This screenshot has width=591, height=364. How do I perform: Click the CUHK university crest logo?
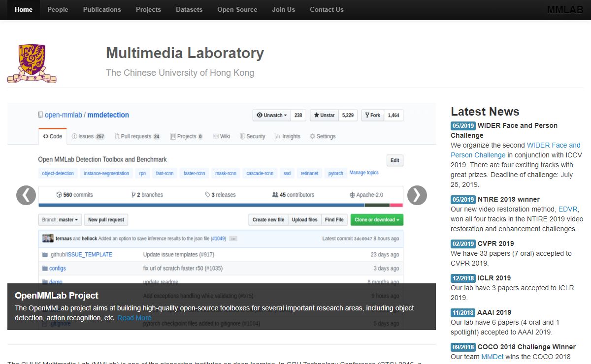[x=32, y=63]
